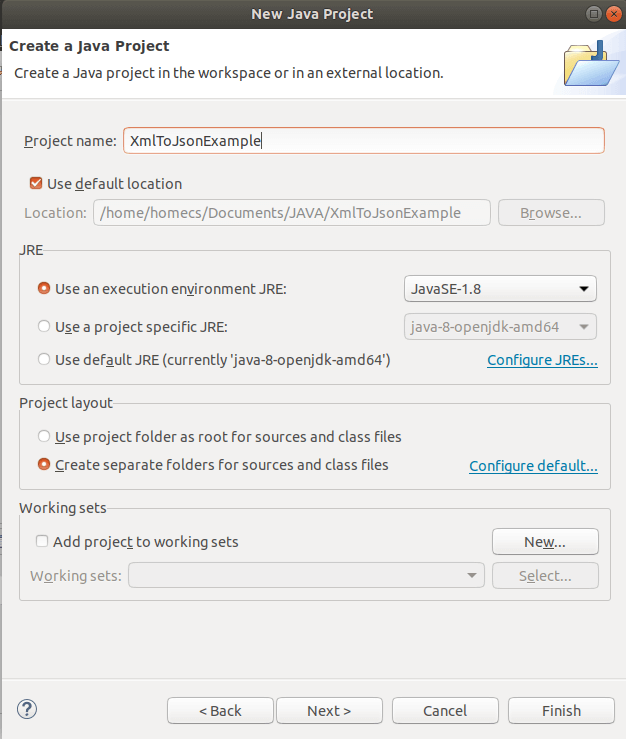Click the window maximize button in title bar
The height and width of the screenshot is (739, 626).
click(x=594, y=14)
